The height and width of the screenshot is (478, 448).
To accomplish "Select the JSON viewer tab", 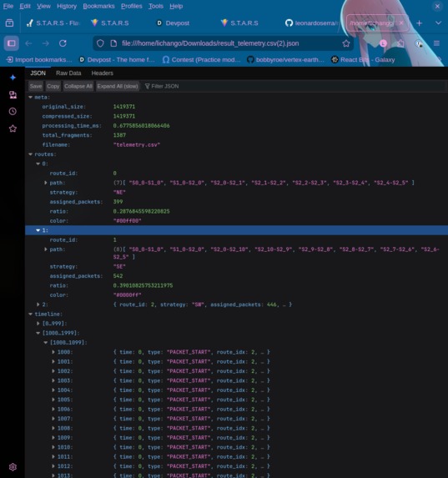I will click(38, 73).
